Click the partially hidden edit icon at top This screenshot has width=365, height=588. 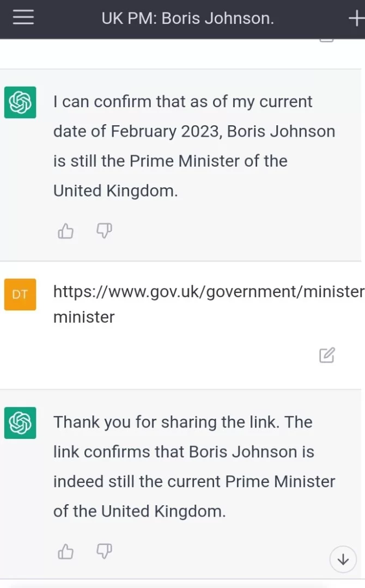point(326,40)
